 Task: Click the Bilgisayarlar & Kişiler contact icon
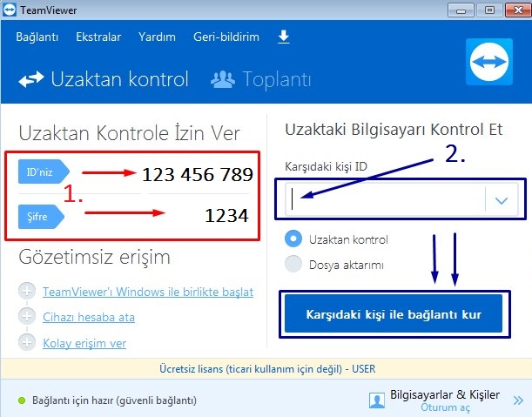(x=377, y=400)
